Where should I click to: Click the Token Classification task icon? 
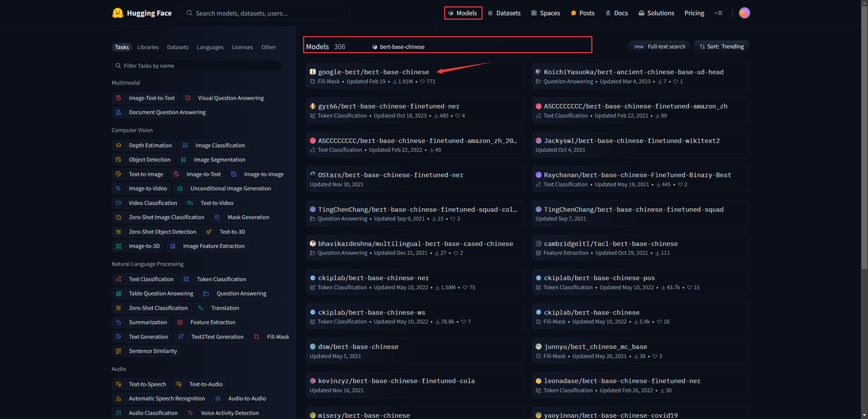186,279
